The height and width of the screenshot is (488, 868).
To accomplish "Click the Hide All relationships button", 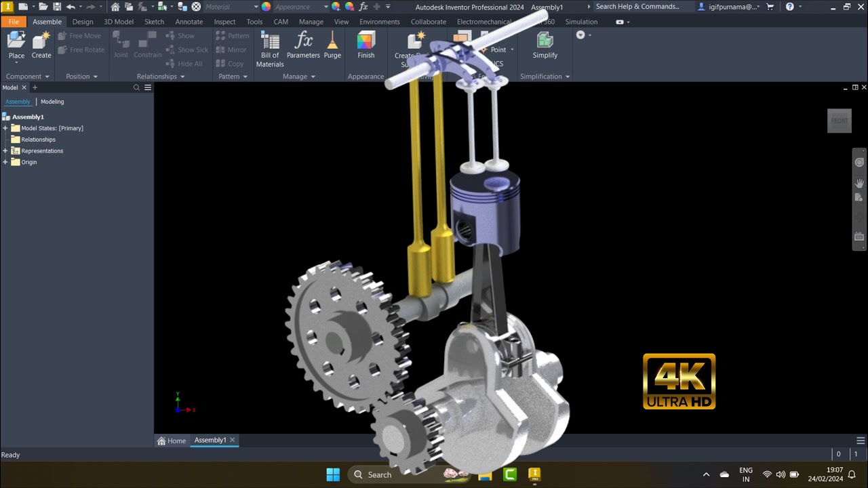I will point(184,64).
